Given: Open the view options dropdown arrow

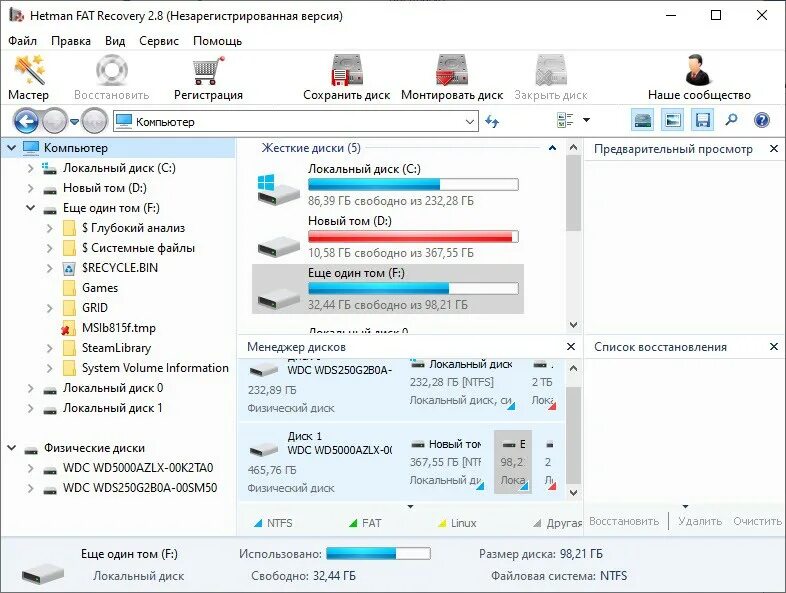Looking at the screenshot, I should coord(586,120).
